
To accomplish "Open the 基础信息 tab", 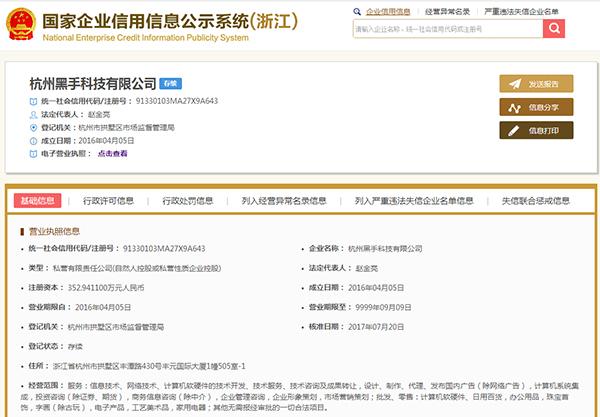I will (39, 200).
